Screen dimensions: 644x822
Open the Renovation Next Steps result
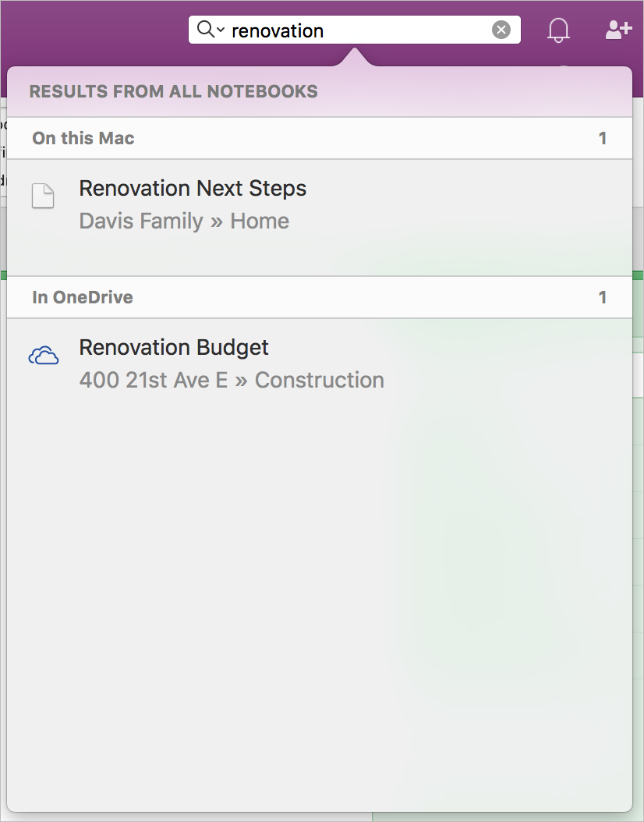pos(193,189)
